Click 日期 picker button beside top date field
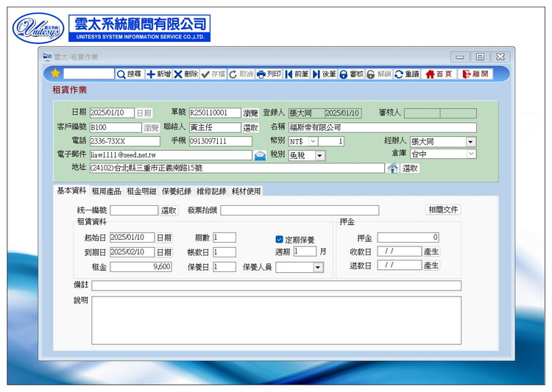The height and width of the screenshot is (392, 552). 144,113
